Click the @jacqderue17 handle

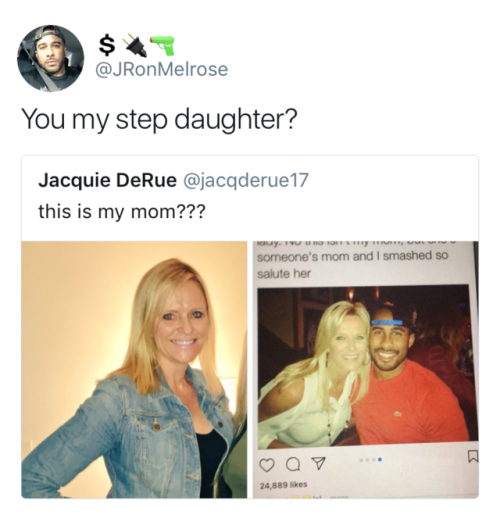[x=246, y=180]
